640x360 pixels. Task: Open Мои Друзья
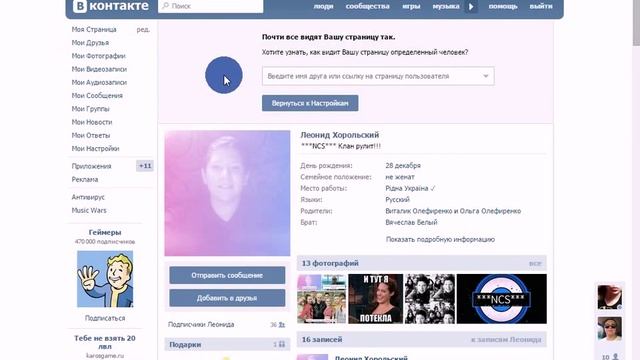point(90,42)
